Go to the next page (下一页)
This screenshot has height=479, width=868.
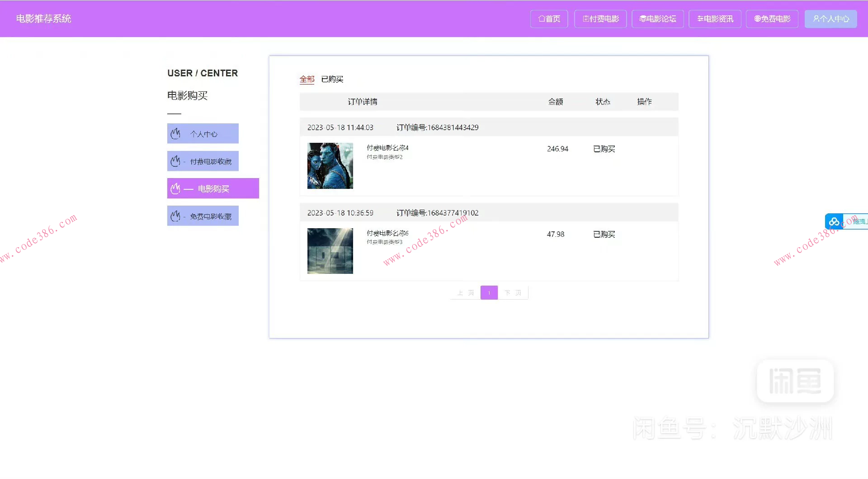coord(513,293)
